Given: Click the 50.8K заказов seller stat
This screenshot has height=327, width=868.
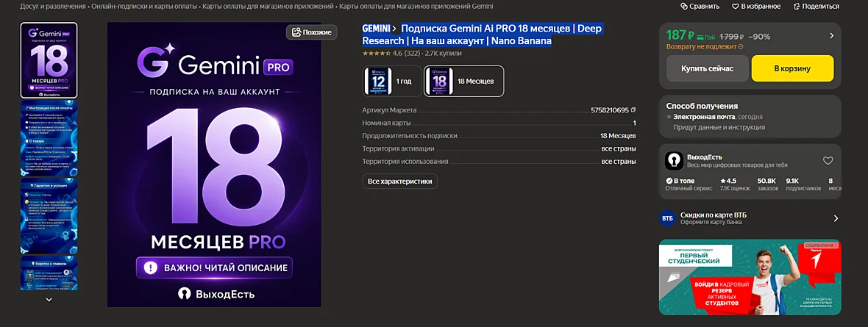Looking at the screenshot, I should 768,184.
